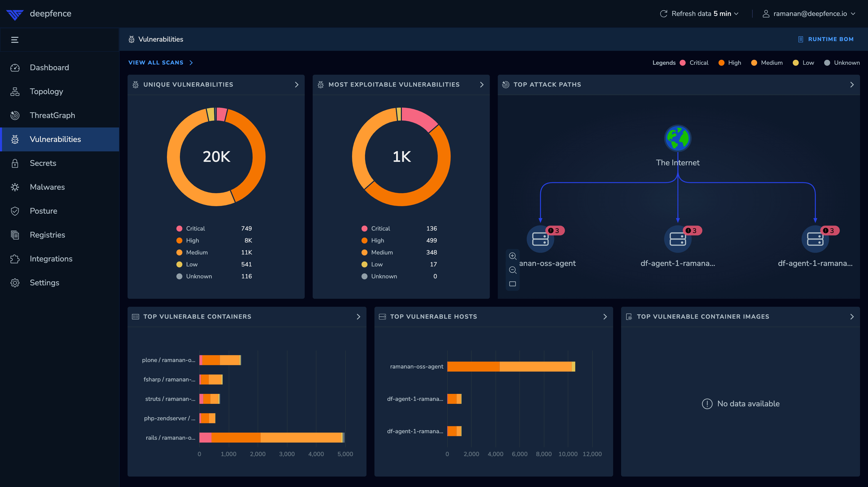Collapse the sidebar with hamburger icon
Screen dimensions: 868x487
(x=15, y=40)
